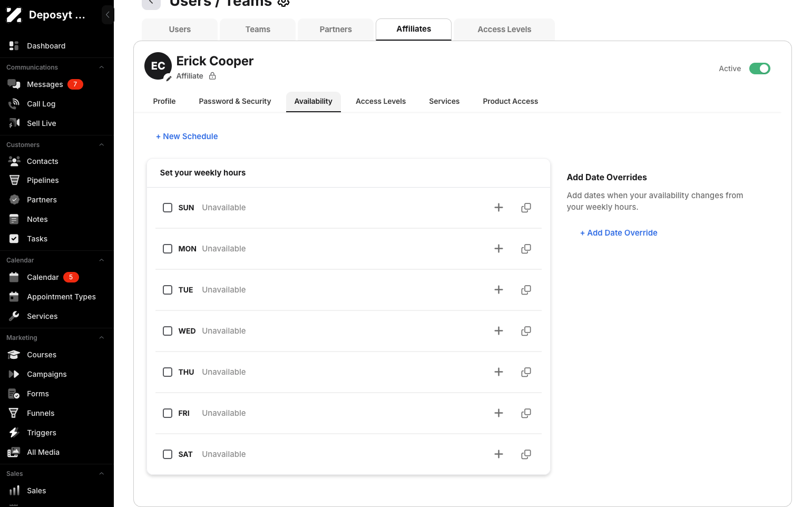Click the Messages chat bubbles icon

[14, 84]
